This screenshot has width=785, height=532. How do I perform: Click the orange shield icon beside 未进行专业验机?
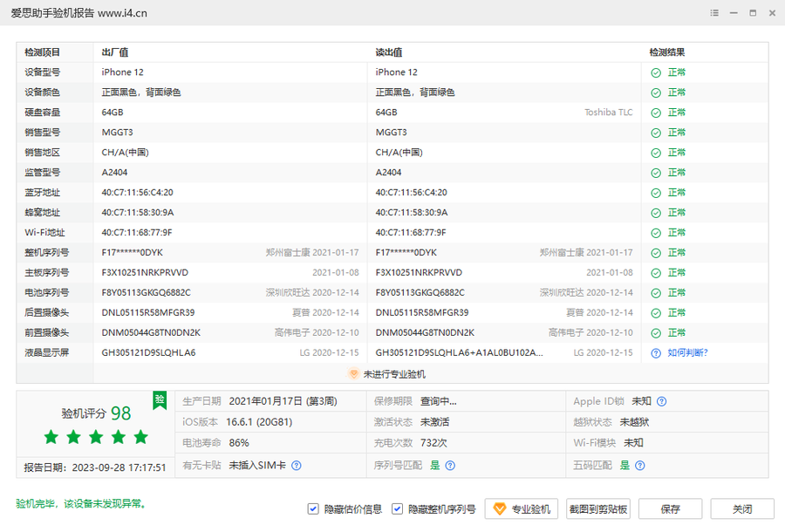353,374
